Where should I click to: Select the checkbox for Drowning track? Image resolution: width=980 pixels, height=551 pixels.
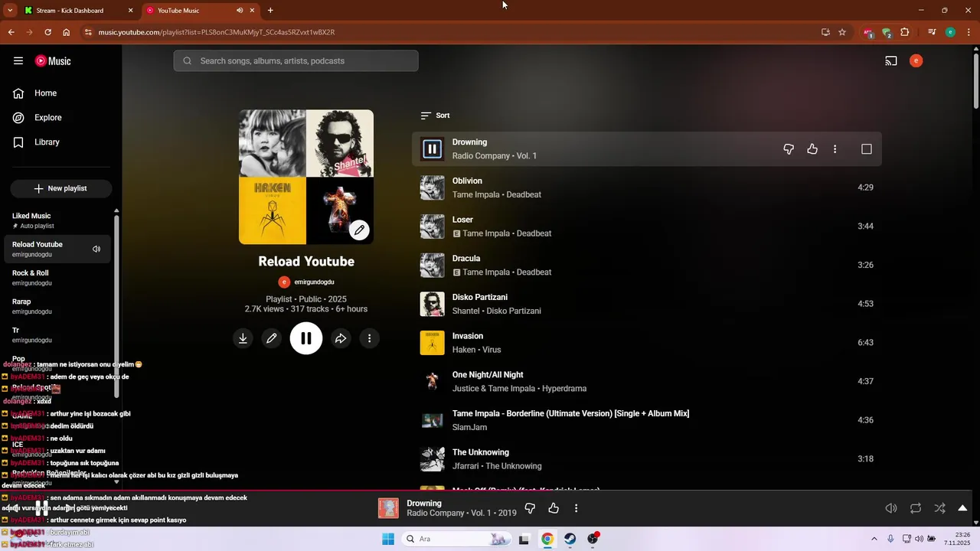click(867, 149)
